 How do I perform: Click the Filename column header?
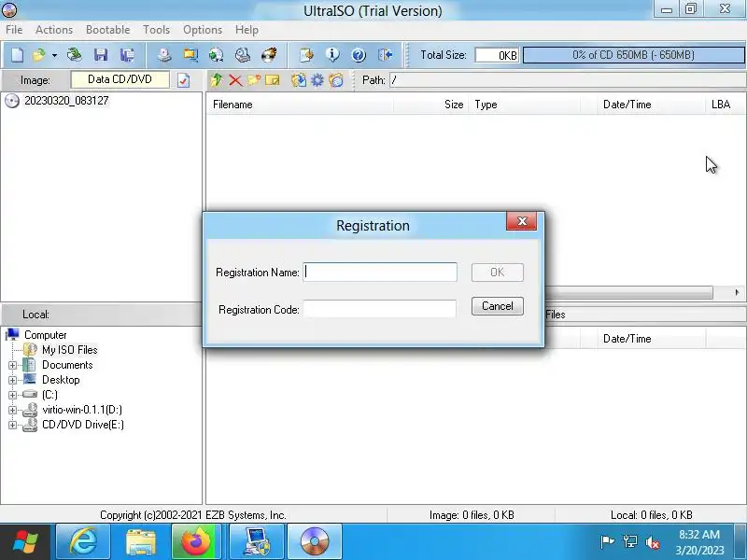pos(300,105)
